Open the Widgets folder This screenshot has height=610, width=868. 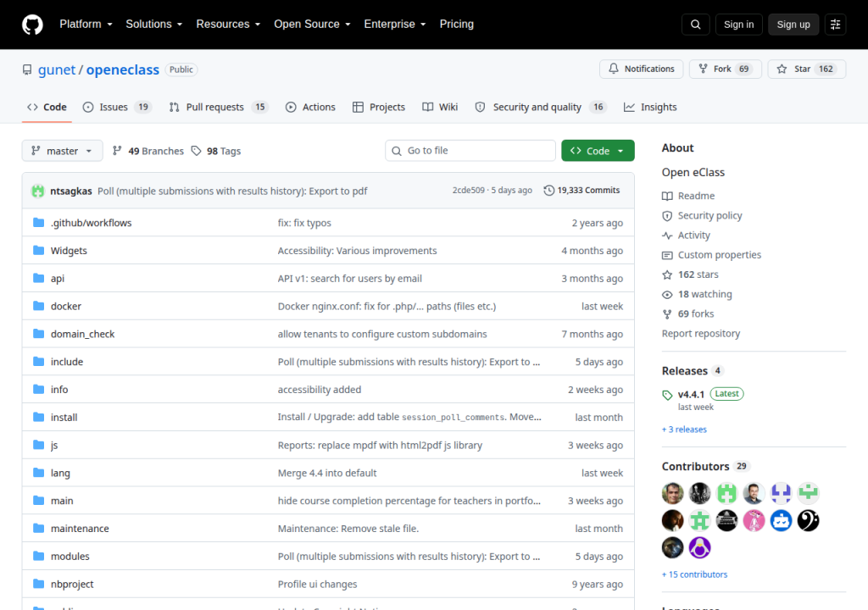[69, 251]
